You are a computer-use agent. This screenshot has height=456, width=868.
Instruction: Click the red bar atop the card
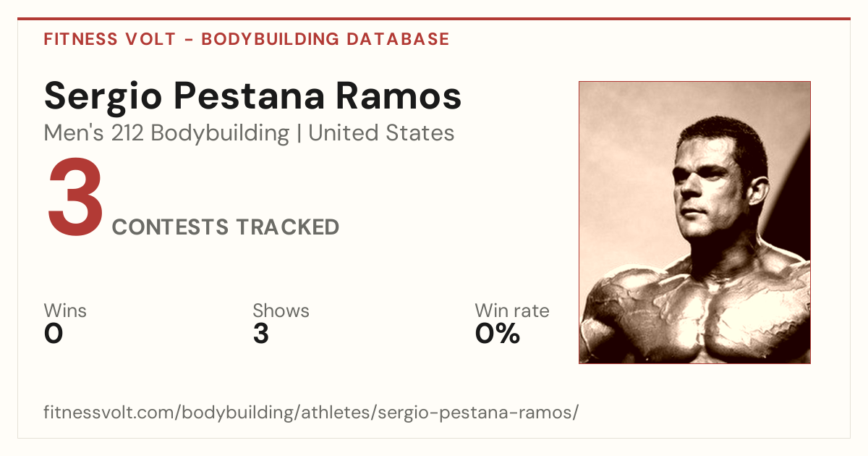coord(434,19)
